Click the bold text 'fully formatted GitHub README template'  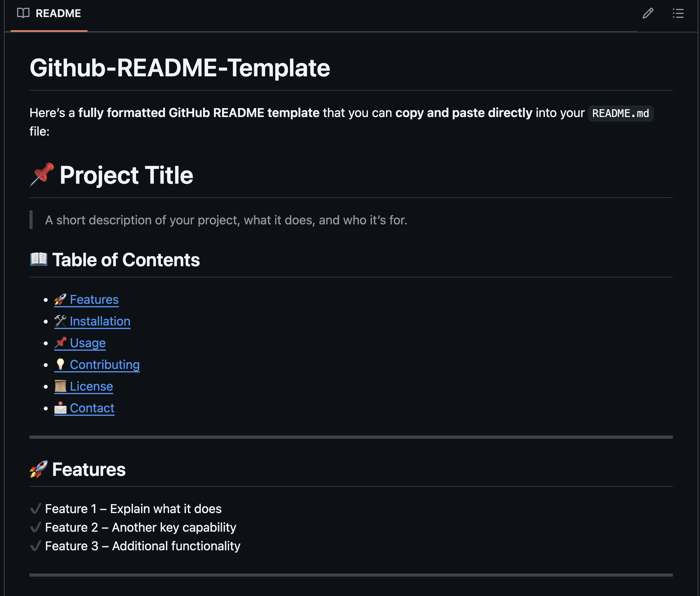pos(199,113)
